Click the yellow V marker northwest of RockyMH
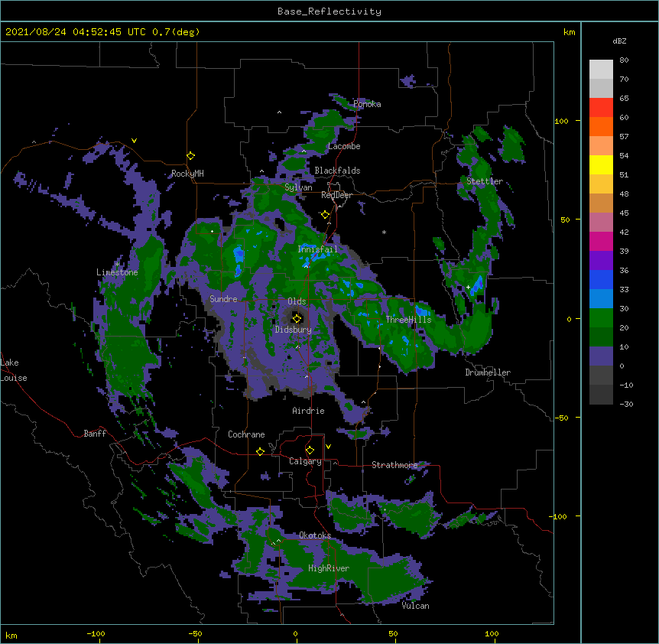Viewport: 659px width, 644px height. pos(134,141)
